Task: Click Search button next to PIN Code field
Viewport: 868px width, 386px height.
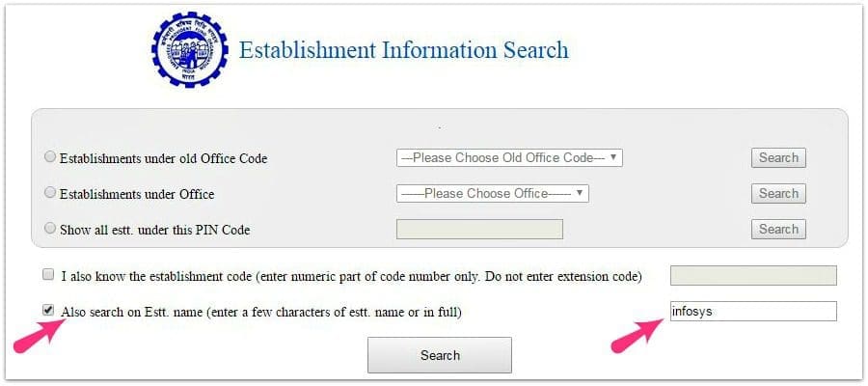Action: point(778,230)
